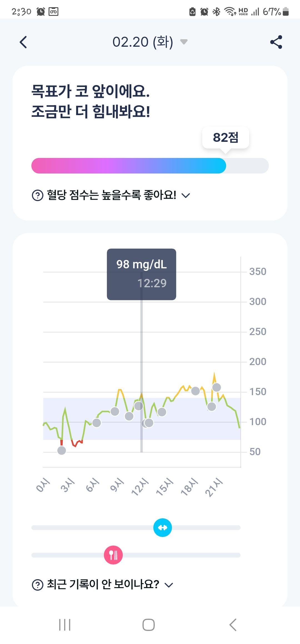300x644 pixels.
Task: Select the highest gray dot after 21시
Action: [x=217, y=387]
